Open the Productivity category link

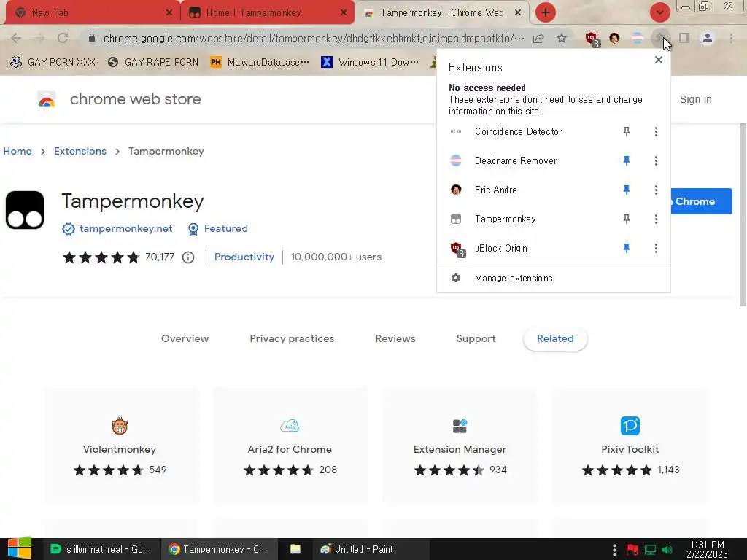(x=244, y=257)
